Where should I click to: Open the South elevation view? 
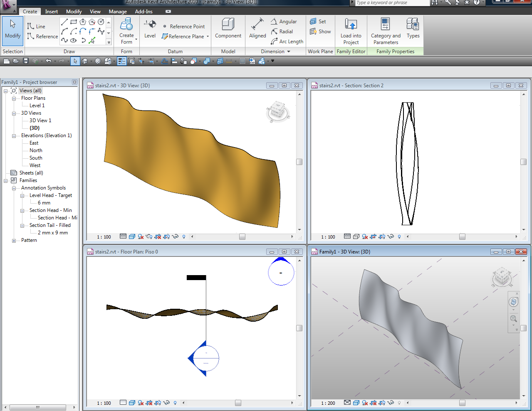pyautogui.click(x=36, y=158)
